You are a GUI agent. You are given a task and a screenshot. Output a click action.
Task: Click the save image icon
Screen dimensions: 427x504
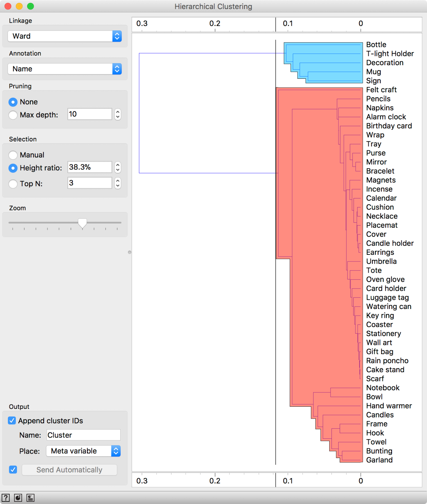(18, 498)
